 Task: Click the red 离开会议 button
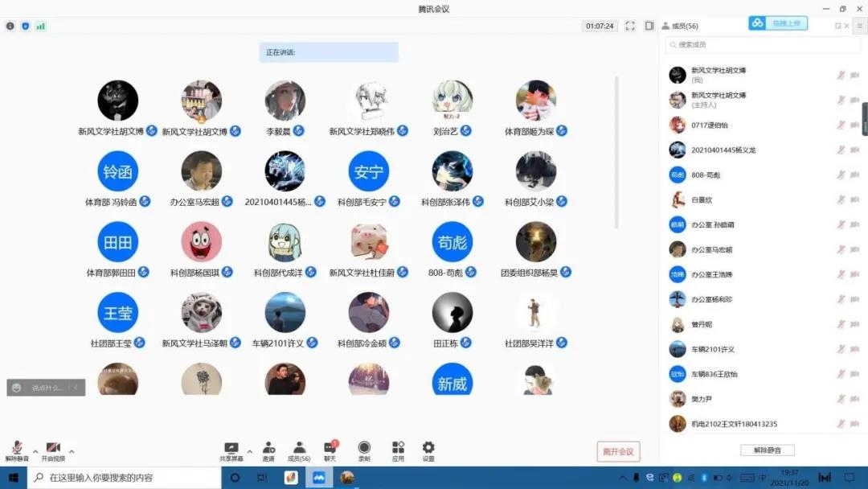coord(618,451)
